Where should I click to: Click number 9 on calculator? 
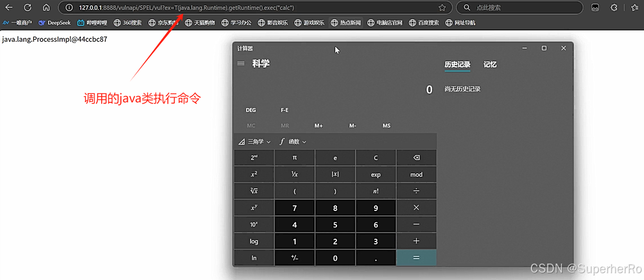pos(376,208)
